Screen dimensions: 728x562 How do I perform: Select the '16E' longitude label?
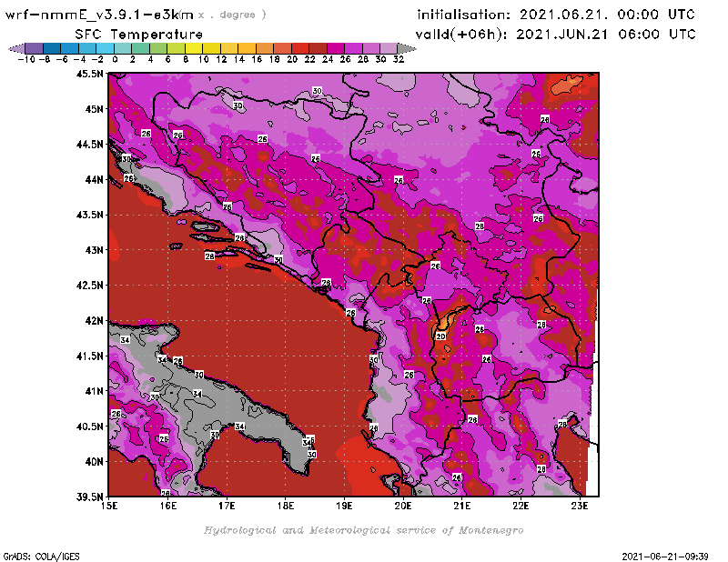point(168,506)
